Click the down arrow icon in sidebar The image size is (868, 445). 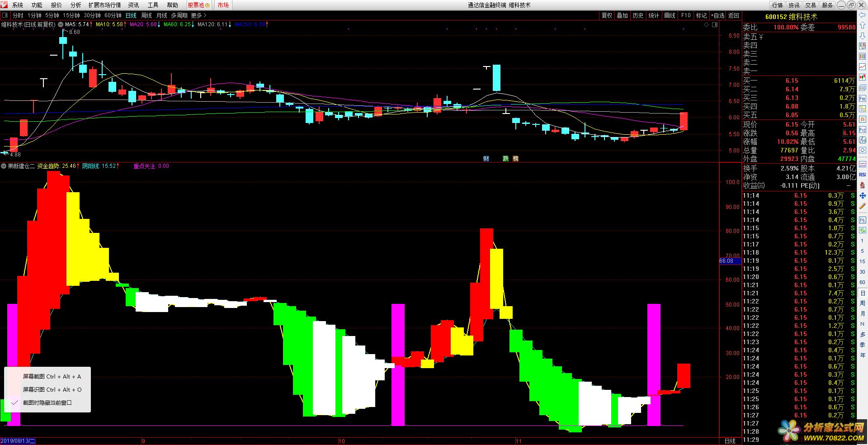tap(863, 36)
